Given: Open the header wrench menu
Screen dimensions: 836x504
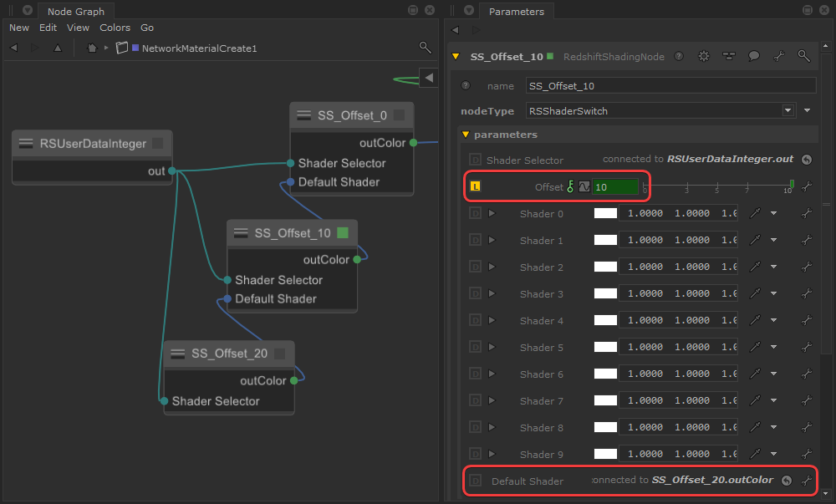Looking at the screenshot, I should click(779, 56).
